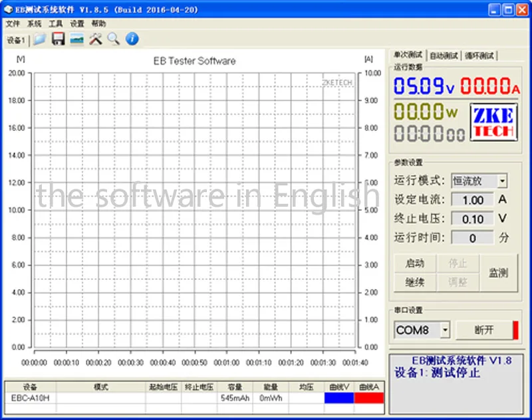Image resolution: width=532 pixels, height=420 pixels.
Task: Click the blue 曲线V color swatch
Action: tap(338, 397)
